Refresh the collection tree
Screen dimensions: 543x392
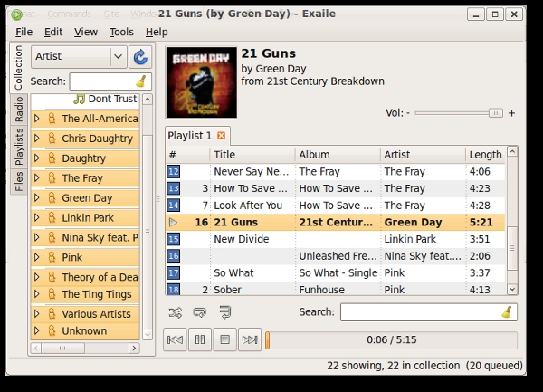tap(140, 57)
